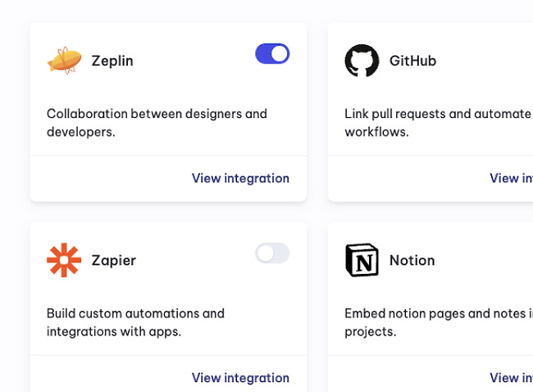Click the orange Zapier asterisk logo
533x392 pixels.
[x=64, y=260]
